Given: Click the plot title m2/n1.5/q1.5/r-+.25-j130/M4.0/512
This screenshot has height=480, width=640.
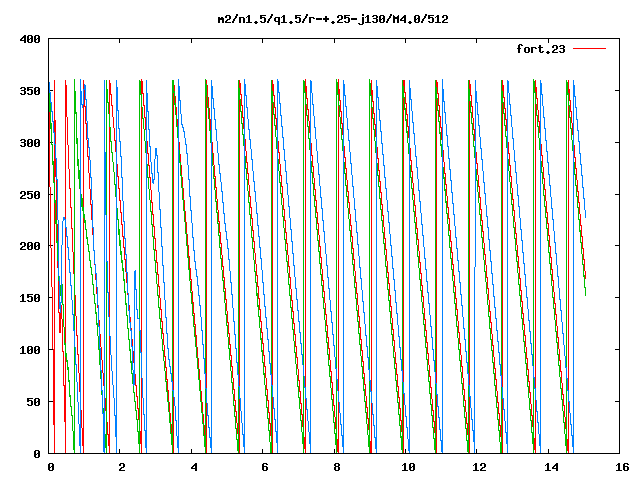Looking at the screenshot, I should pyautogui.click(x=333, y=19).
